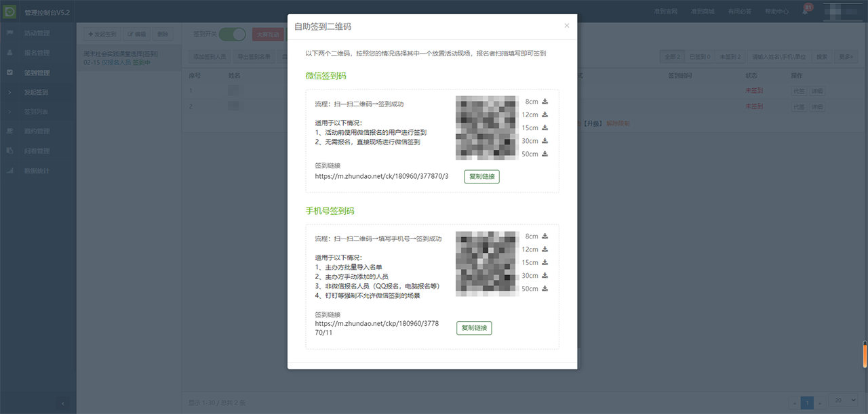Download the 8cm phone-number check-in QR code
This screenshot has height=414, width=868.
pos(545,236)
